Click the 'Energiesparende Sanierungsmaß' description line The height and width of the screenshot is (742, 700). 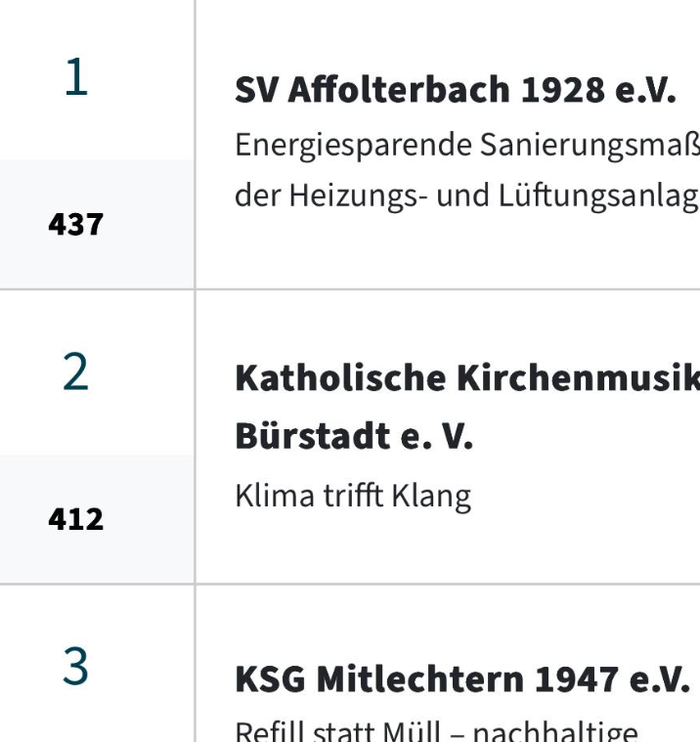466,144
